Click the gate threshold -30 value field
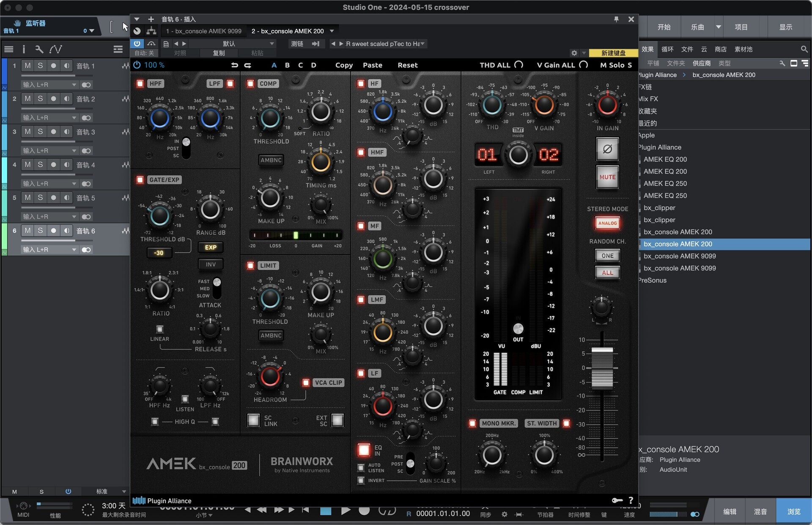Viewport: 812px width, 525px height. click(x=159, y=253)
